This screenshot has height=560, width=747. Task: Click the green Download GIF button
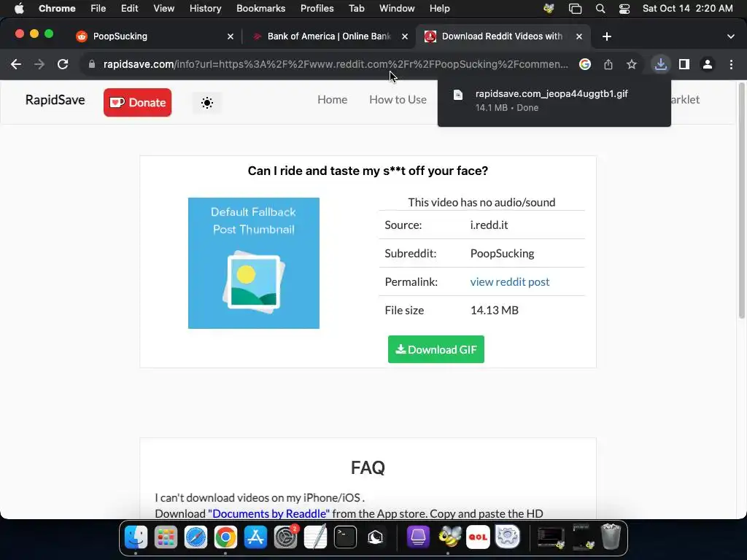pyautogui.click(x=436, y=349)
